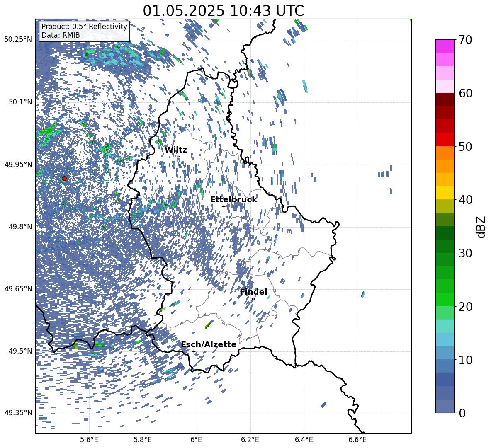Click the 5.8°E longitude label
The width and height of the screenshot is (491, 448).
143,440
